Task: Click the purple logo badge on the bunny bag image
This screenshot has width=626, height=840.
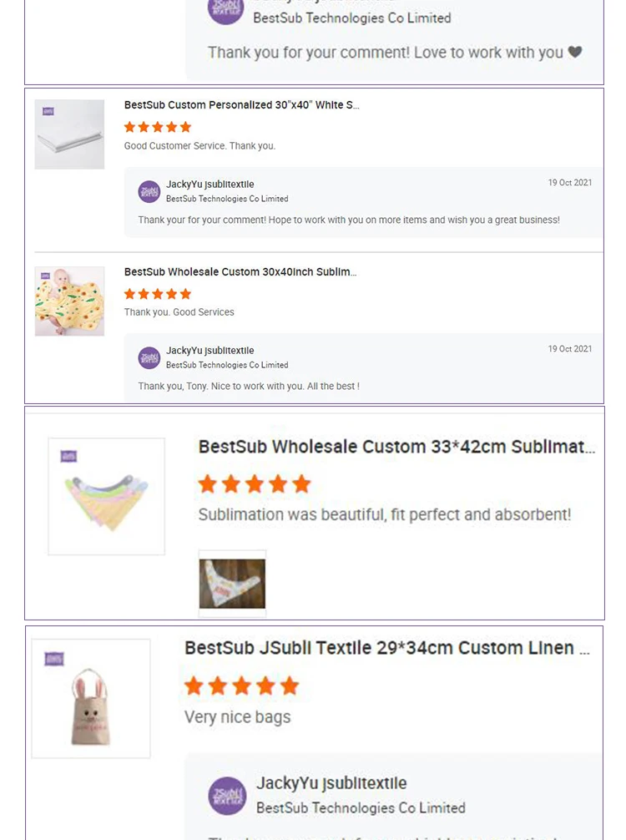Action: 54,659
